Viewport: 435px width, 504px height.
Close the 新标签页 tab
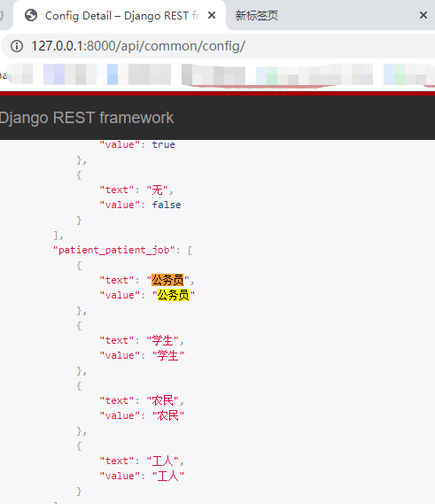423,15
